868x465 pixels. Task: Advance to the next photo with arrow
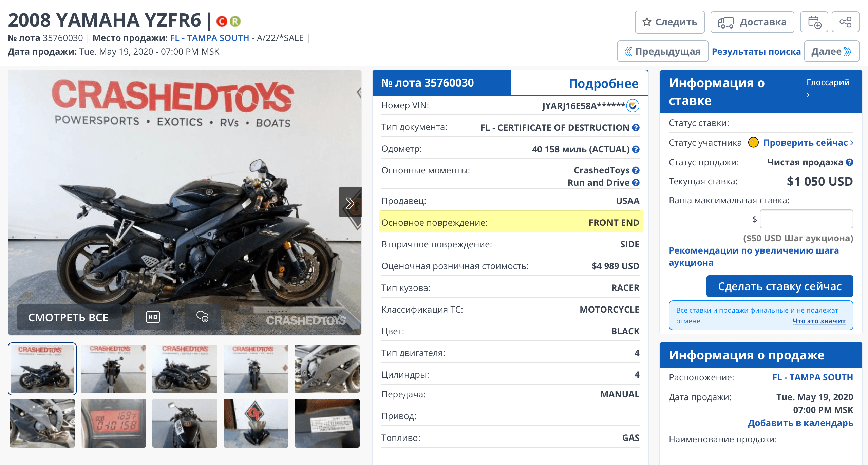coord(350,202)
